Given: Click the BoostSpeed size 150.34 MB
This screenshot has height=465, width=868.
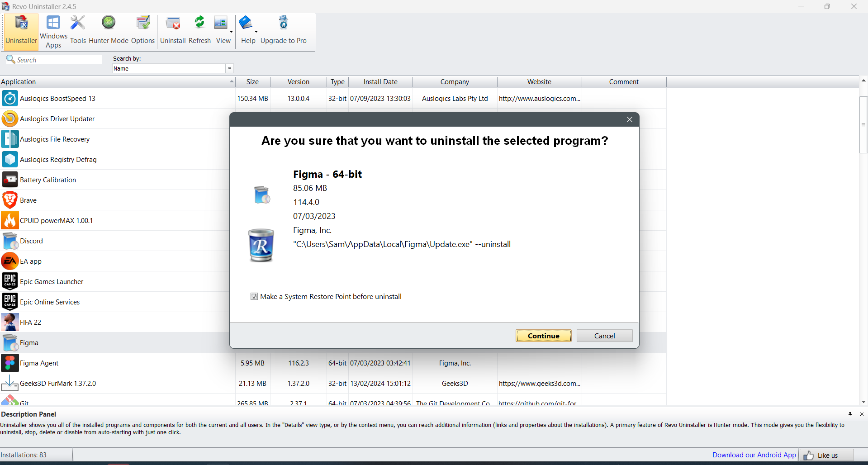Looking at the screenshot, I should 252,98.
